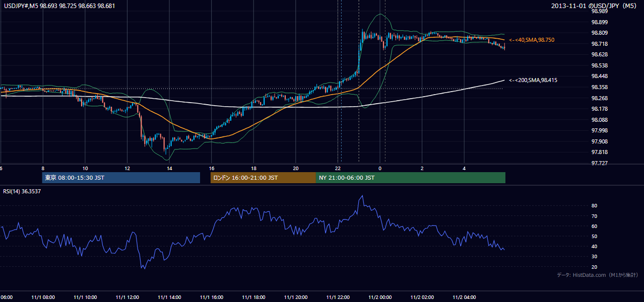This screenshot has height=302, width=644.
Task: Click the RSI 40 level label
Action: 595,246
